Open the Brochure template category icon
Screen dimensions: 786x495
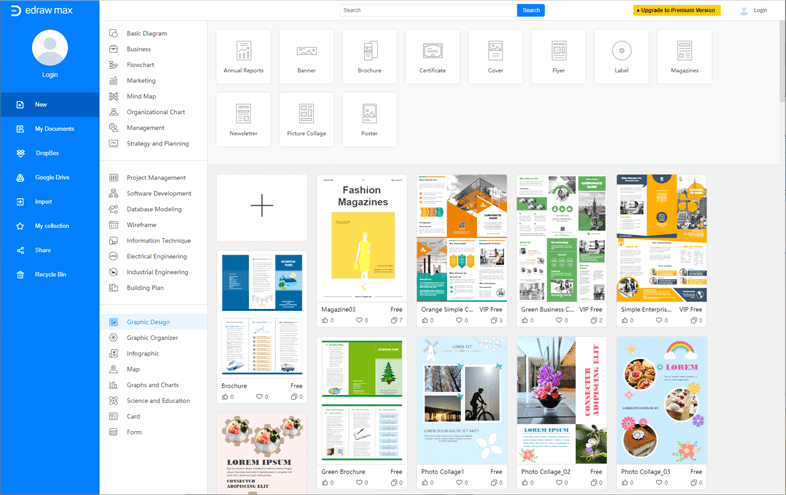point(369,51)
